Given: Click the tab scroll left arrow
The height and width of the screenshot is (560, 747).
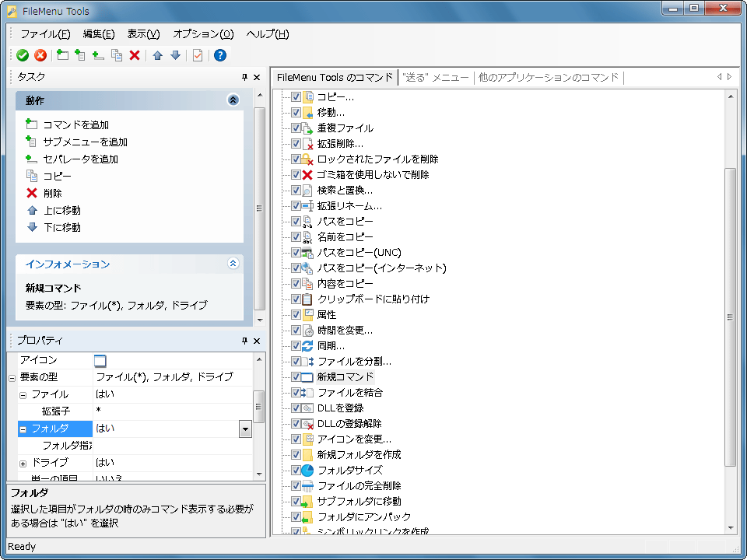Looking at the screenshot, I should (719, 77).
